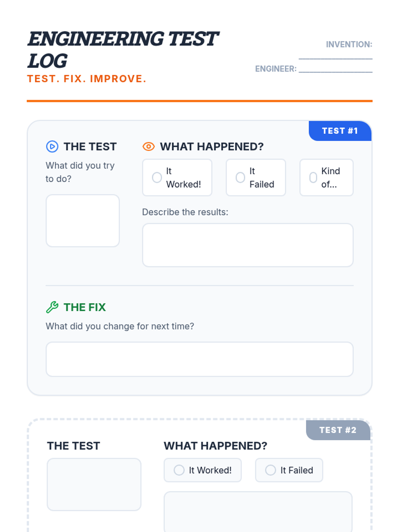The height and width of the screenshot is (532, 399).
Task: Click the Test #2 results text area
Action: (258, 511)
